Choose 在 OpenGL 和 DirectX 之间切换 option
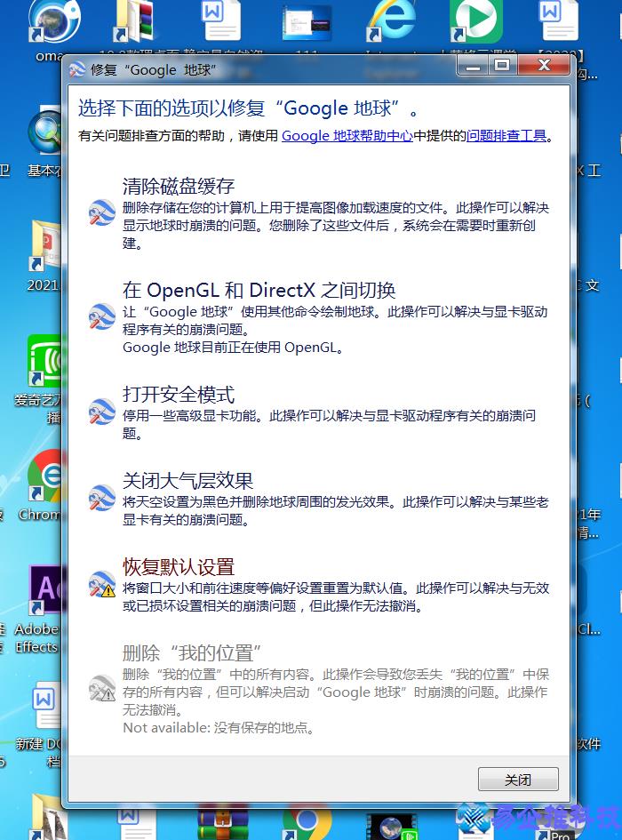 click(259, 290)
